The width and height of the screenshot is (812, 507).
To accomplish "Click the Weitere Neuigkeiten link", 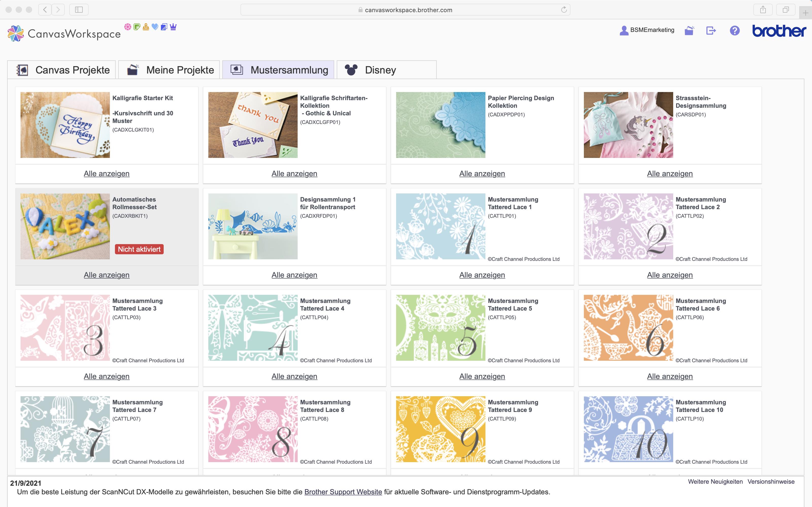I will coord(715,481).
